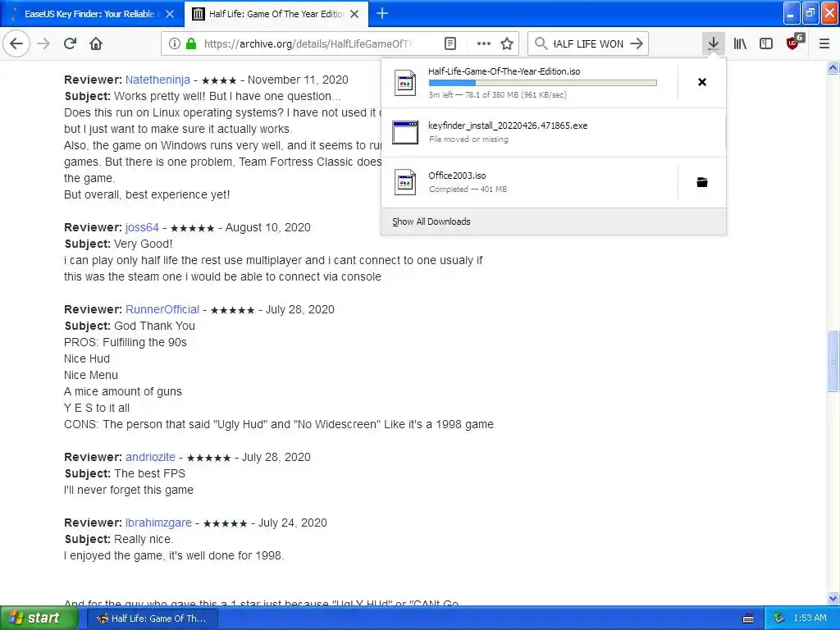840x630 pixels.
Task: Submit search with the arrow button
Action: (x=637, y=43)
